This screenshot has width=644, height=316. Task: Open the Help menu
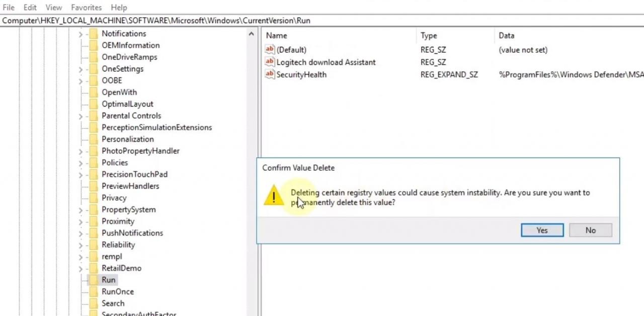[119, 8]
